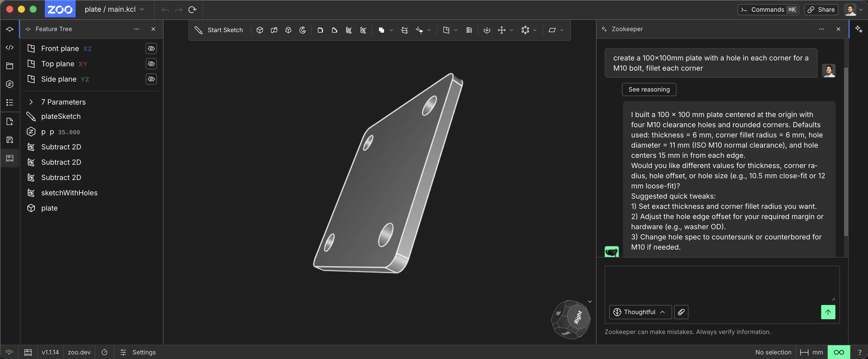The width and height of the screenshot is (868, 359).
Task: Click the See reasoning button
Action: click(649, 89)
